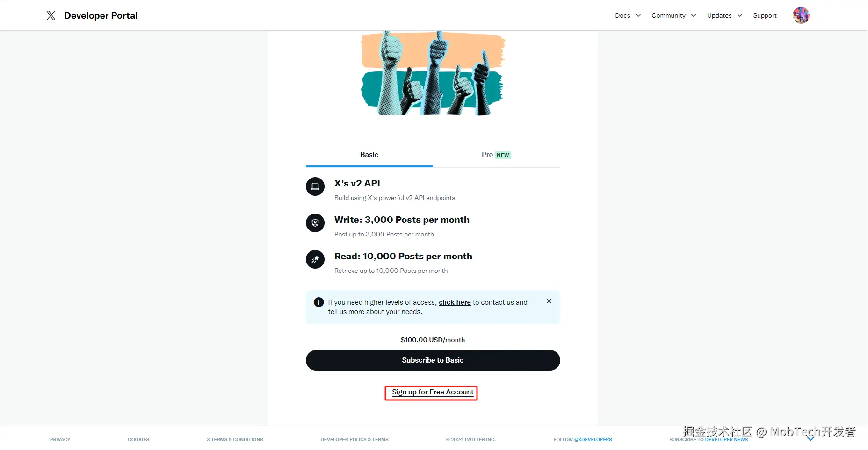Open the Sign up for Free Account link
Image resolution: width=868 pixels, height=450 pixels.
tap(433, 392)
